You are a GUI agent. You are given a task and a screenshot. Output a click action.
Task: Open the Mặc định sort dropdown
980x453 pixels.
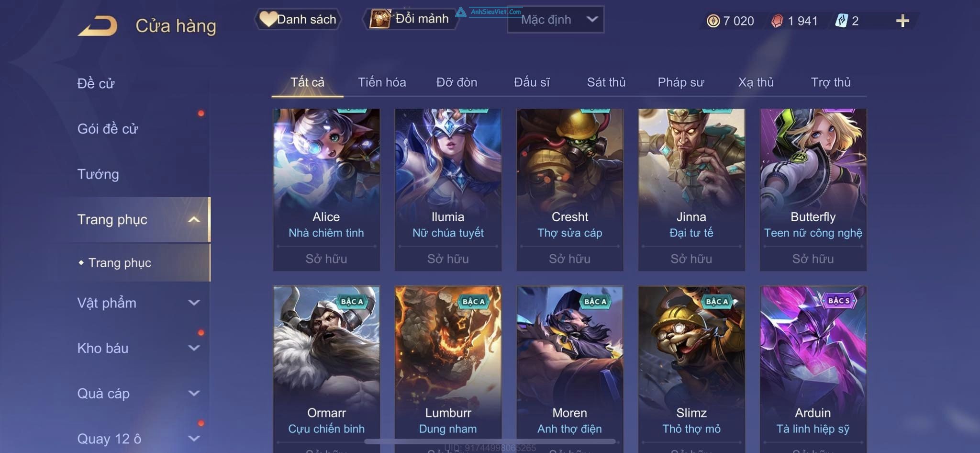(x=555, y=20)
